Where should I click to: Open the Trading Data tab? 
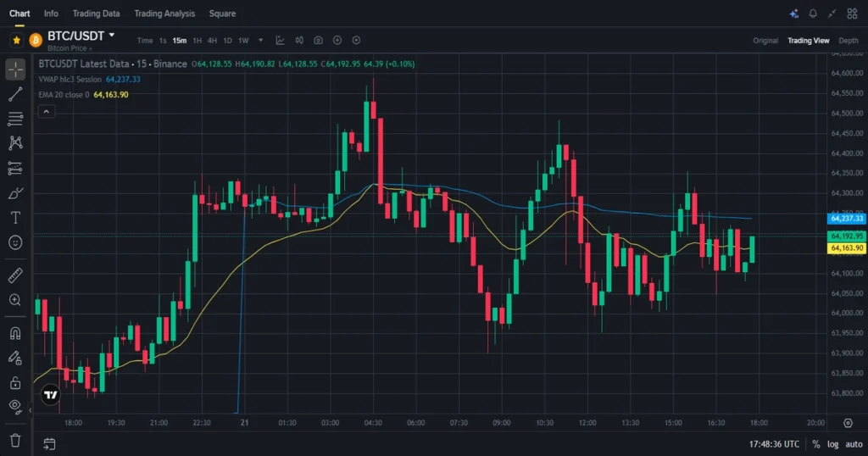coord(96,14)
